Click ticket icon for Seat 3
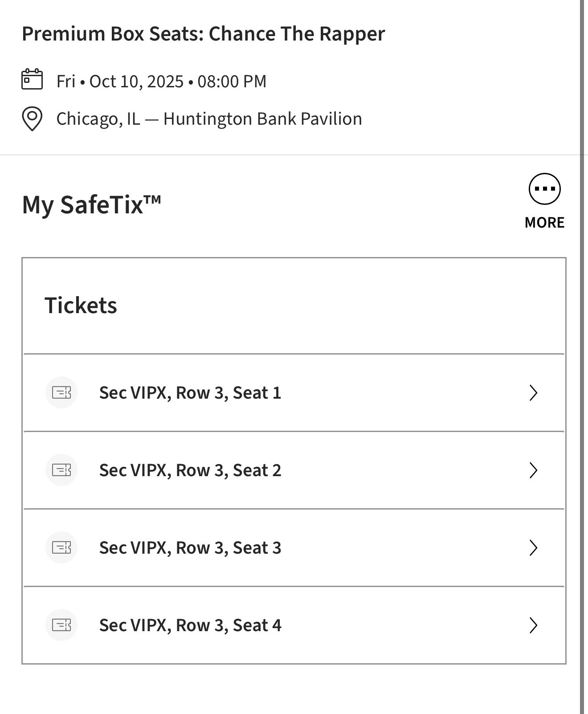The height and width of the screenshot is (714, 588). click(x=61, y=547)
